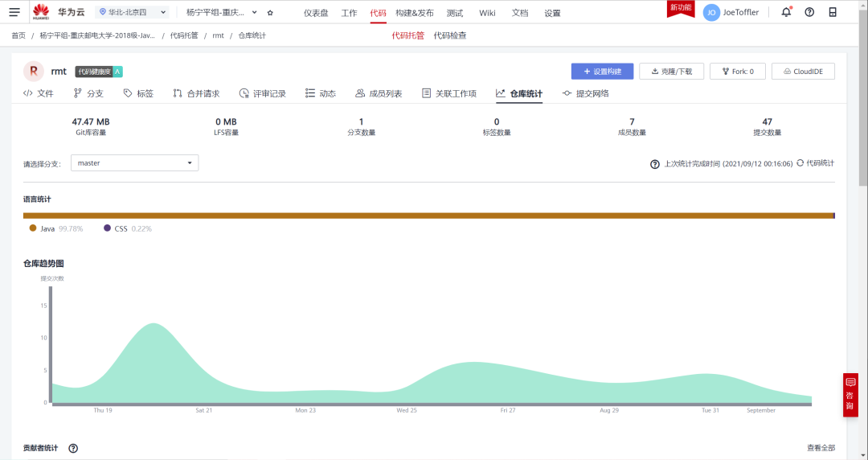
Task: Open the 分支 tab
Action: (88, 93)
